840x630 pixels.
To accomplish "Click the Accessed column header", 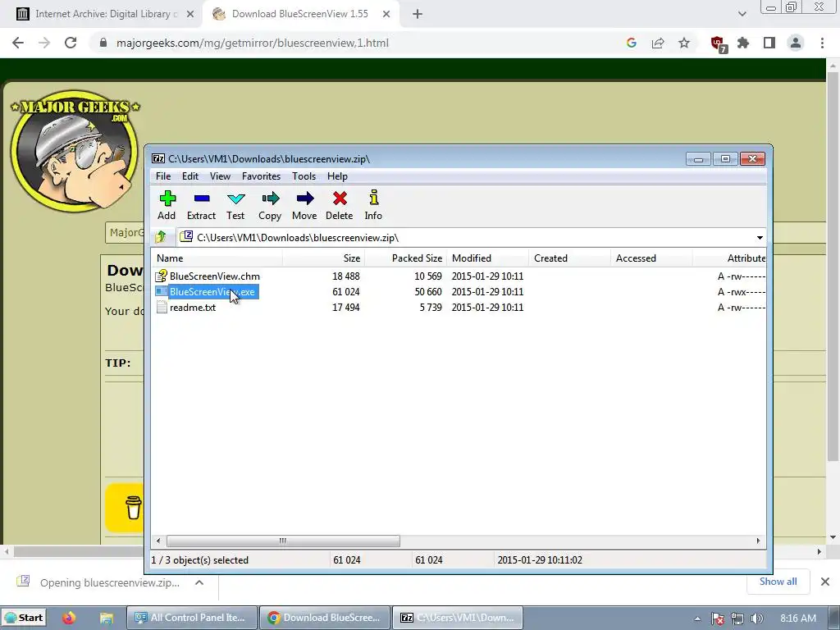I will (651, 258).
